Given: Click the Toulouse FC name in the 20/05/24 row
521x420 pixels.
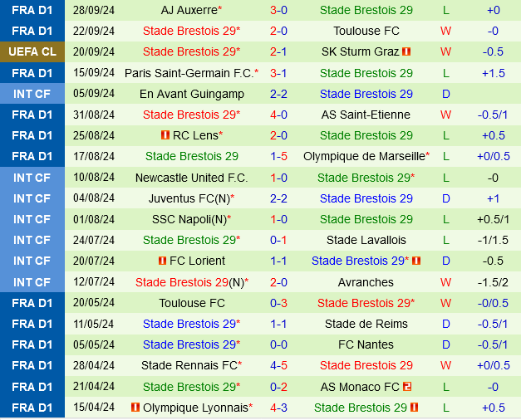Looking at the screenshot, I should 192,303.
